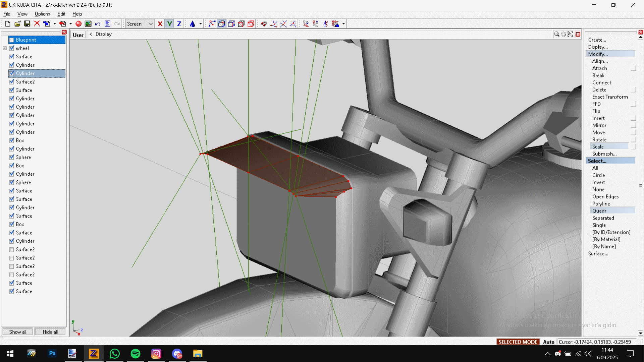Open the Screen axis dropdown
The width and height of the screenshot is (644, 362).
point(151,24)
